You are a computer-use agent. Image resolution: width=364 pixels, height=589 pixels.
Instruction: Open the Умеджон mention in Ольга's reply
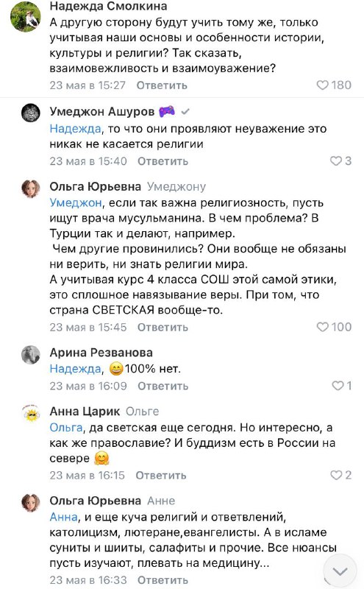(76, 203)
